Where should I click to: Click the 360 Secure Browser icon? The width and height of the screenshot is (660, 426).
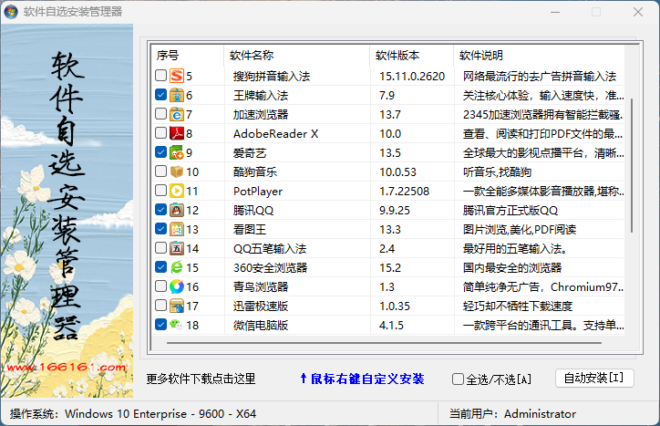pos(177,267)
